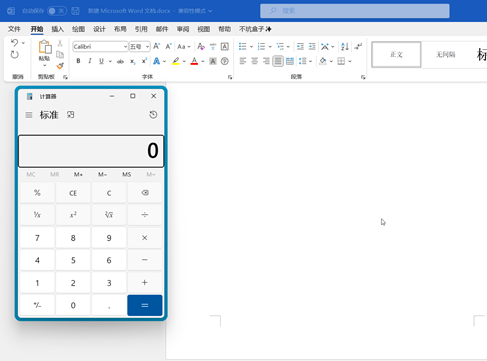The height and width of the screenshot is (361, 487).
Task: Clear all formatting with the eraser icon
Action: (x=201, y=46)
